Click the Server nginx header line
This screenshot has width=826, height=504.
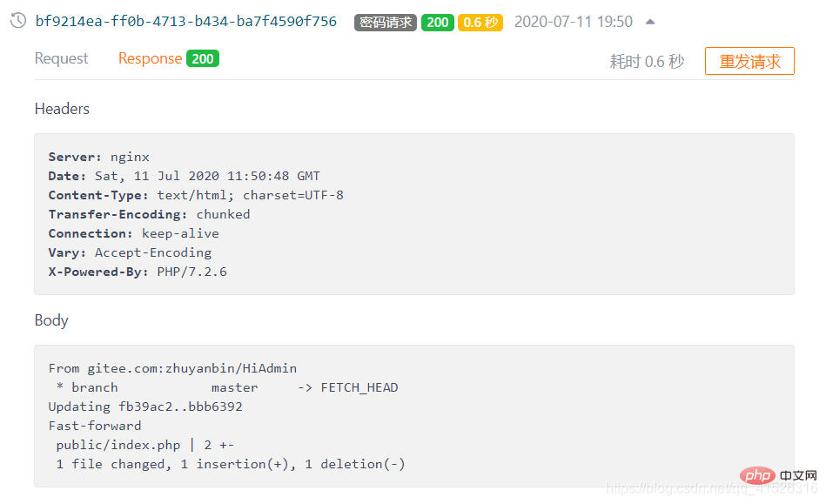click(99, 157)
